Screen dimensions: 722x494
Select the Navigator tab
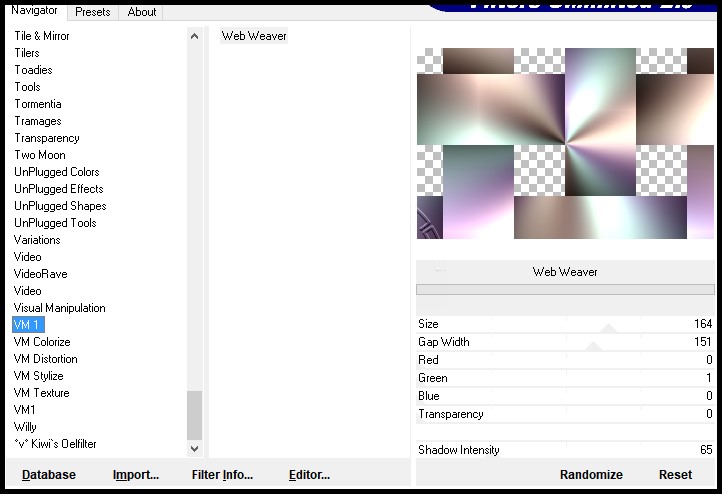click(35, 11)
